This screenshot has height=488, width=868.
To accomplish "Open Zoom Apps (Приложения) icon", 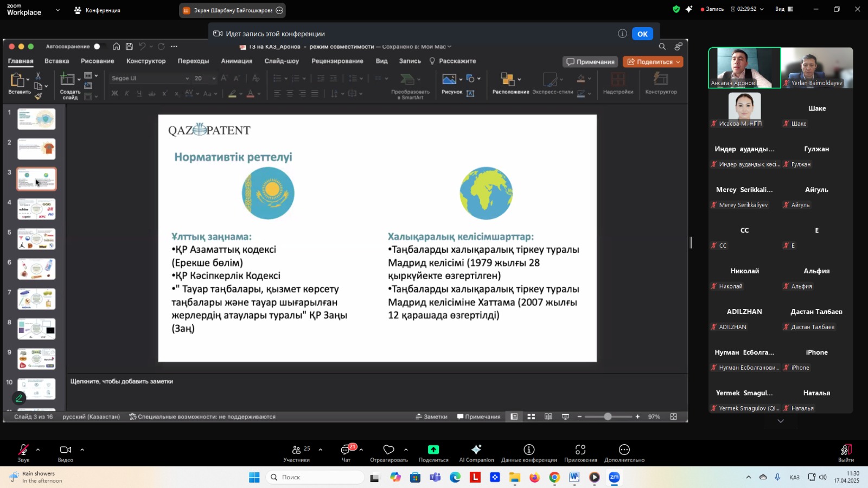I will [580, 450].
